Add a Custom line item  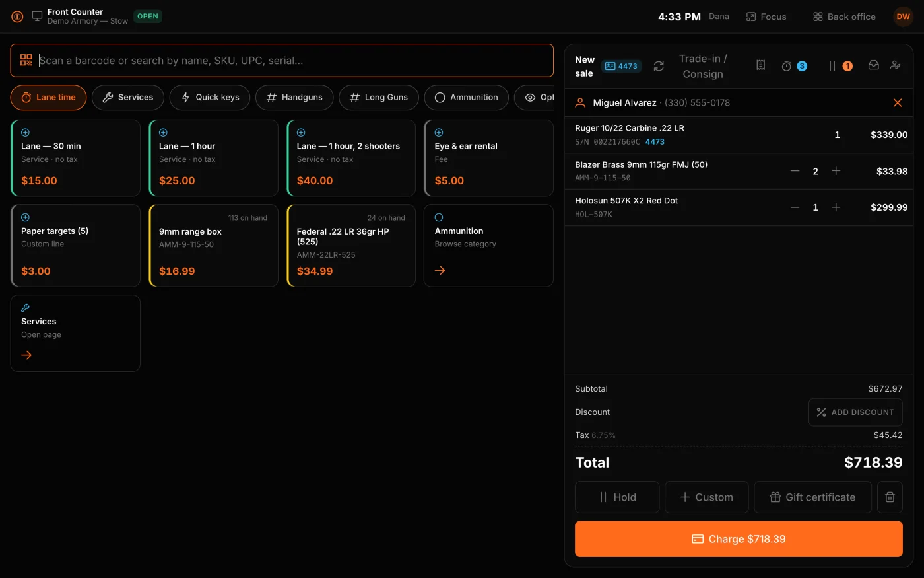click(707, 497)
